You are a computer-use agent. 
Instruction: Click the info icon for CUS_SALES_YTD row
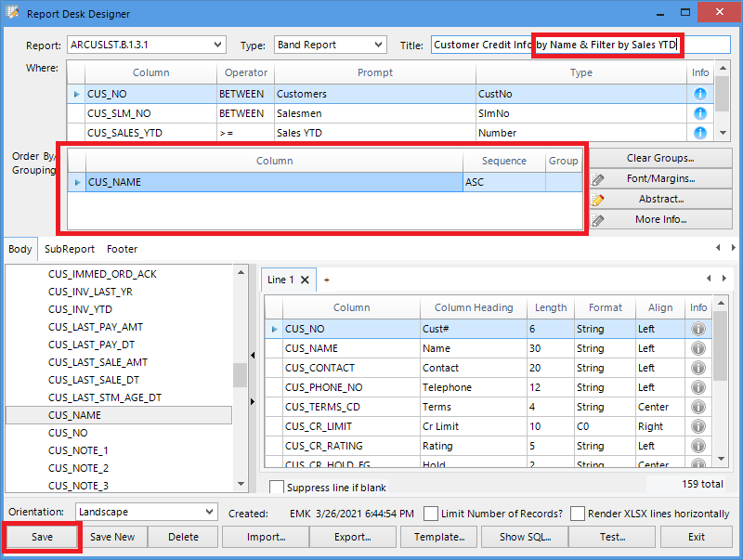(699, 133)
